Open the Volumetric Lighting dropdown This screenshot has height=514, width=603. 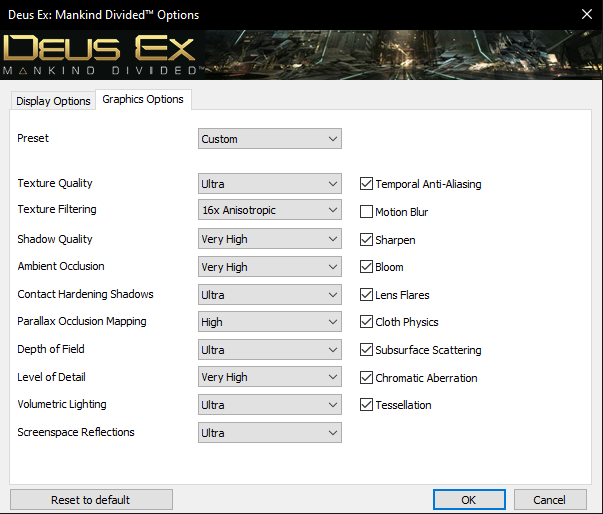click(270, 405)
